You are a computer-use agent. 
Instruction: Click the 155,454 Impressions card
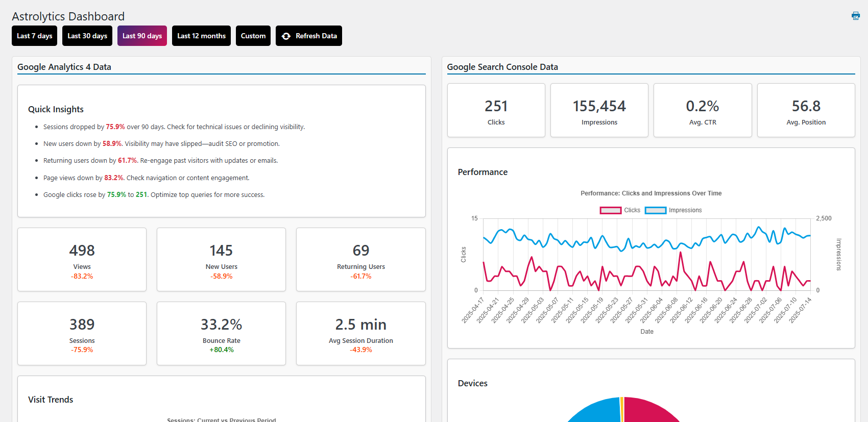click(599, 110)
